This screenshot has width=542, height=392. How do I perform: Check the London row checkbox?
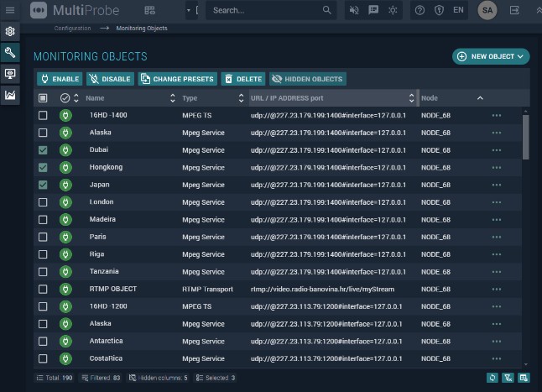(x=43, y=202)
